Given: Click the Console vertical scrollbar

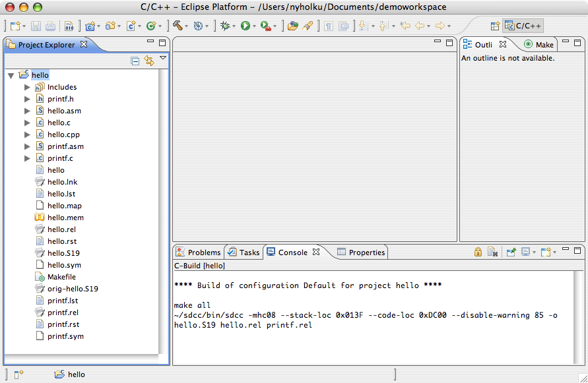Looking at the screenshot, I should 579,318.
